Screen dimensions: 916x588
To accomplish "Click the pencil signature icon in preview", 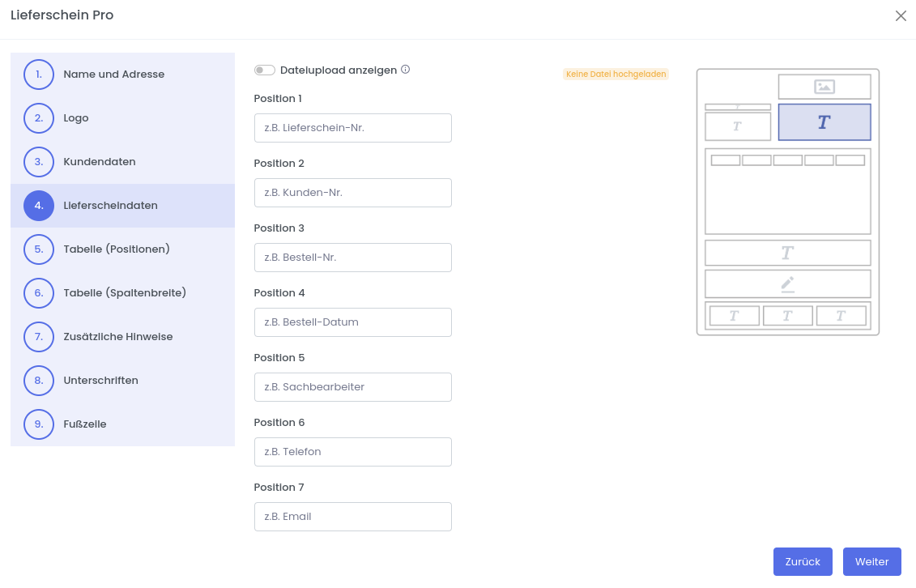I will pyautogui.click(x=787, y=283).
